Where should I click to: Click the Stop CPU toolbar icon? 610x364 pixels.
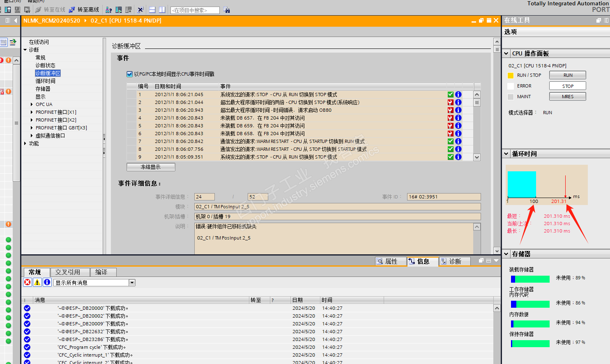pos(128,9)
